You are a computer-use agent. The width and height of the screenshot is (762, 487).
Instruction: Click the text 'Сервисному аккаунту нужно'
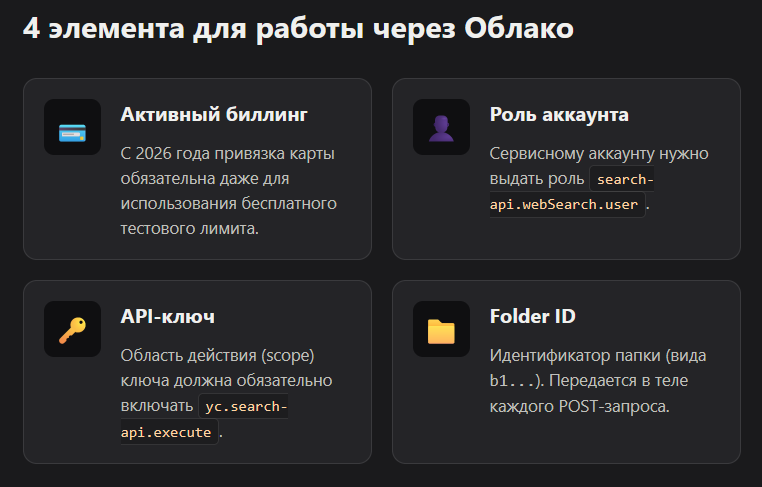tap(599, 154)
